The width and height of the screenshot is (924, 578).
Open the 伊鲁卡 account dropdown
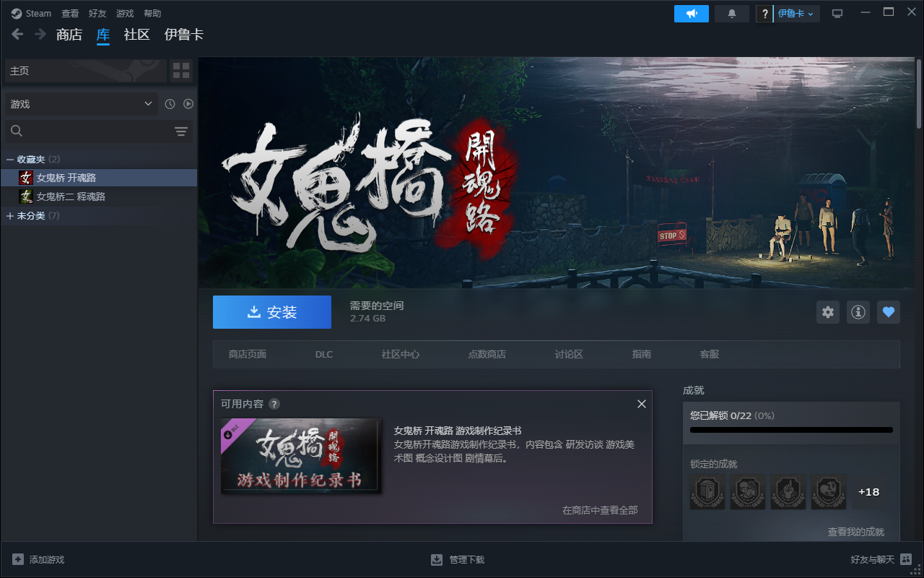(796, 14)
